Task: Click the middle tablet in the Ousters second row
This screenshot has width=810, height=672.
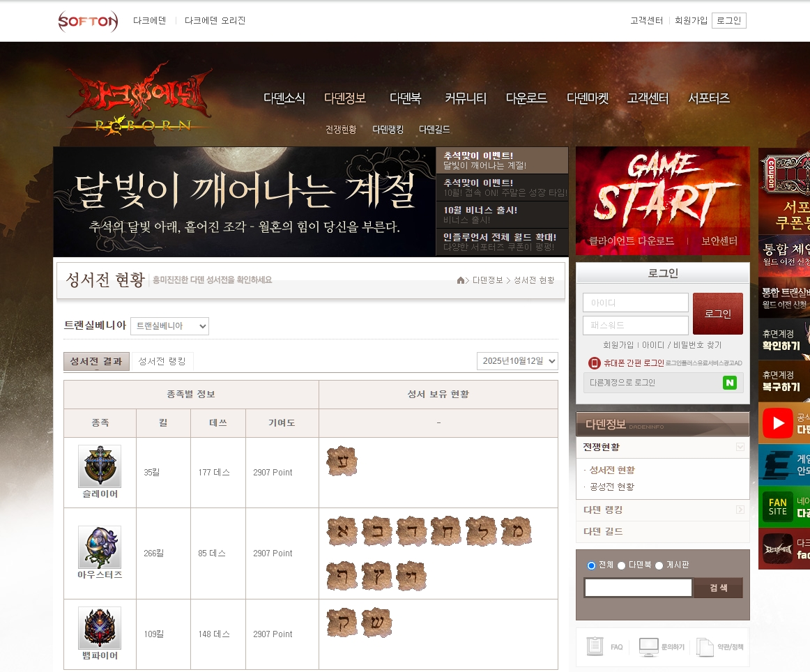Action: point(376,576)
